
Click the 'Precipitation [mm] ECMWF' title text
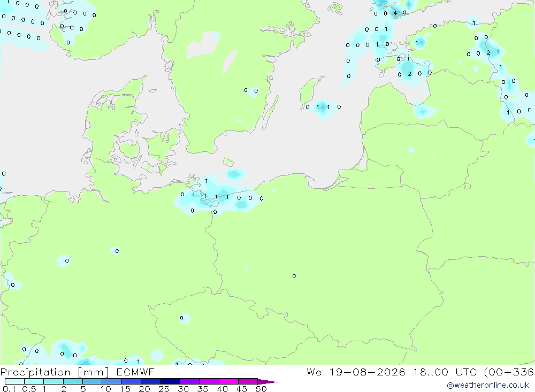point(78,372)
